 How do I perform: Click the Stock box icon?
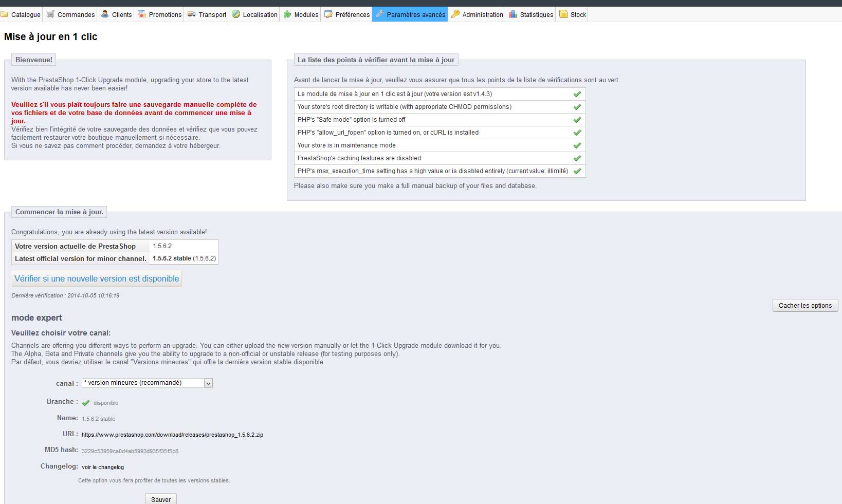[563, 14]
